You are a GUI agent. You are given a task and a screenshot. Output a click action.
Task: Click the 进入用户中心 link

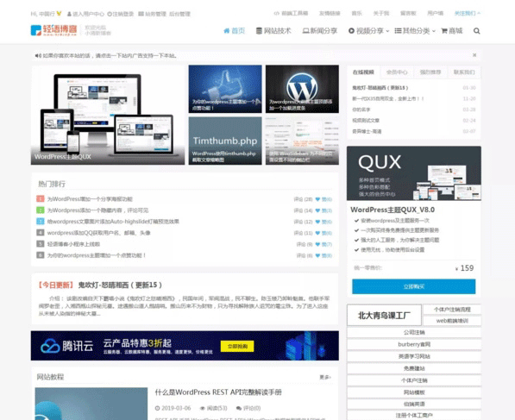[85, 14]
